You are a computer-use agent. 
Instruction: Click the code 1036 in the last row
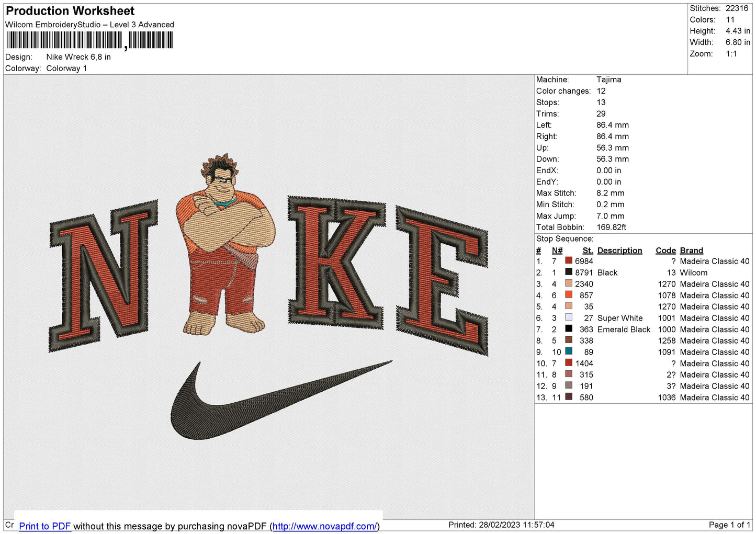667,397
